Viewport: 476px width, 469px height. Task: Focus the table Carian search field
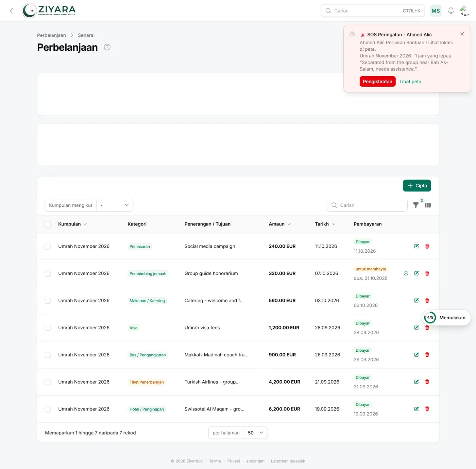pos(367,205)
